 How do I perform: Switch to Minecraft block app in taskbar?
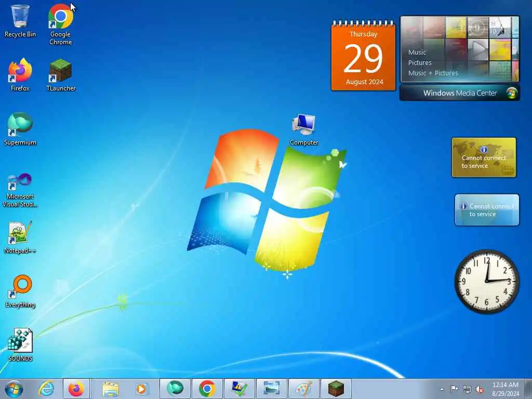[336, 389]
